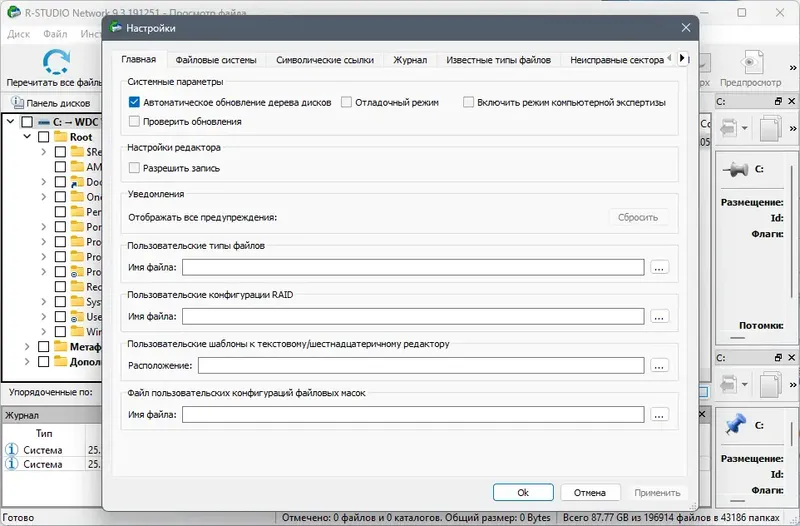Open Известные типы файлов tab
This screenshot has width=800, height=526.
[498, 60]
